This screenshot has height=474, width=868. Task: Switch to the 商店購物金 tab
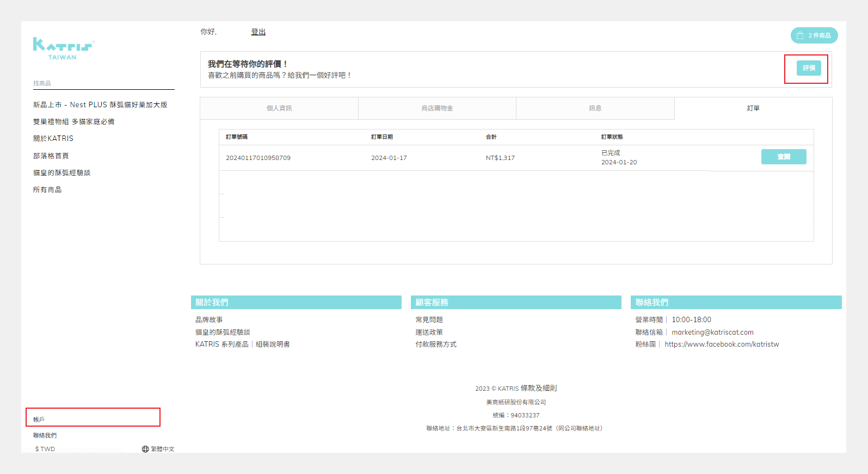(x=437, y=108)
